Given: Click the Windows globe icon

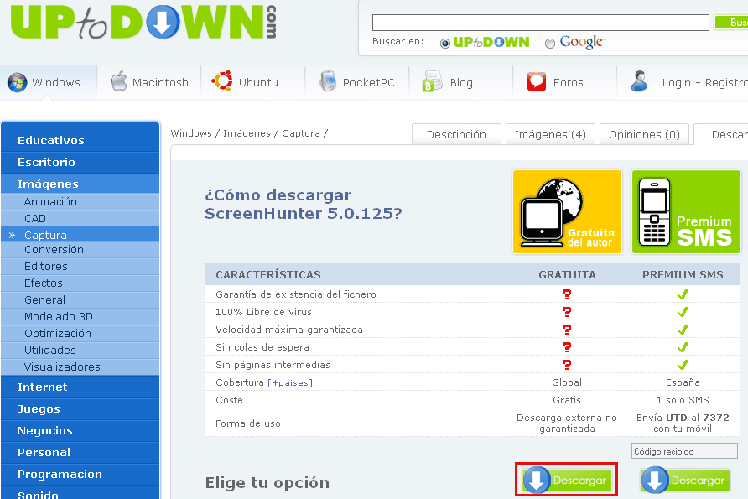Looking at the screenshot, I should [17, 83].
